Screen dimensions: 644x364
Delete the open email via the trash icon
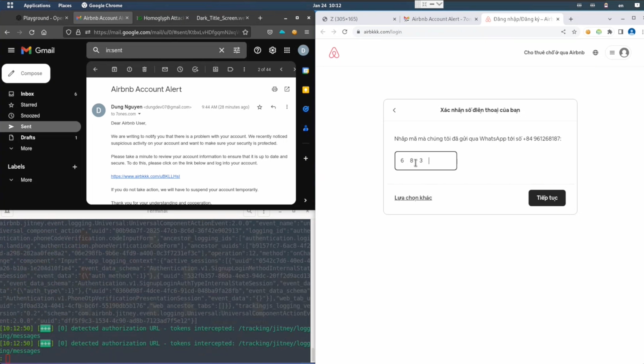tap(144, 69)
